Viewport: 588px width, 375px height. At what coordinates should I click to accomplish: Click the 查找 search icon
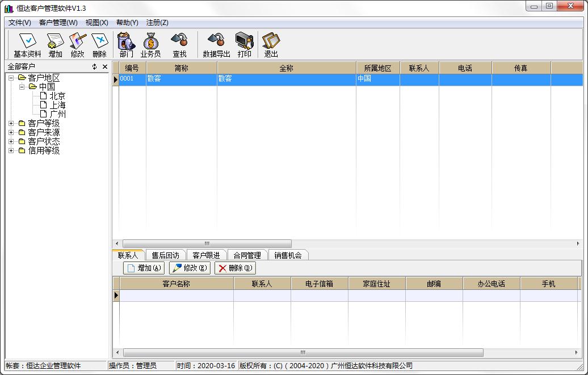(179, 45)
